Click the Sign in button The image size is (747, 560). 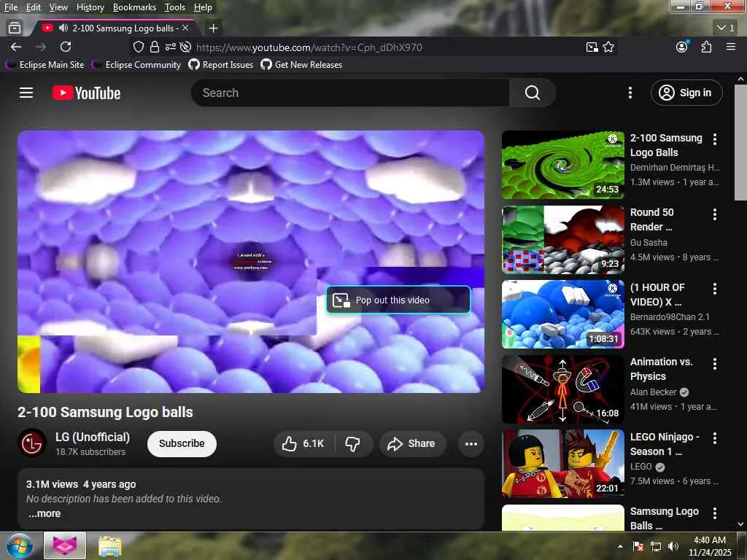[686, 93]
